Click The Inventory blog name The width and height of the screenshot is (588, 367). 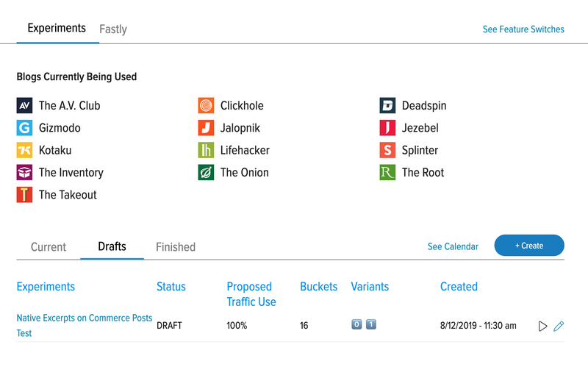pyautogui.click(x=71, y=173)
